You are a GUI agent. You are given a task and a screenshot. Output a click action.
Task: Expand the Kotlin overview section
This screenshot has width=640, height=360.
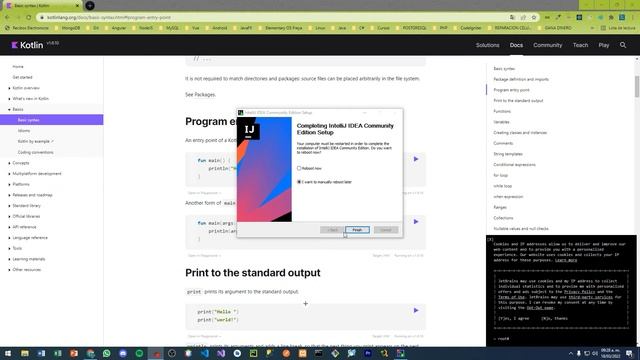point(26,88)
